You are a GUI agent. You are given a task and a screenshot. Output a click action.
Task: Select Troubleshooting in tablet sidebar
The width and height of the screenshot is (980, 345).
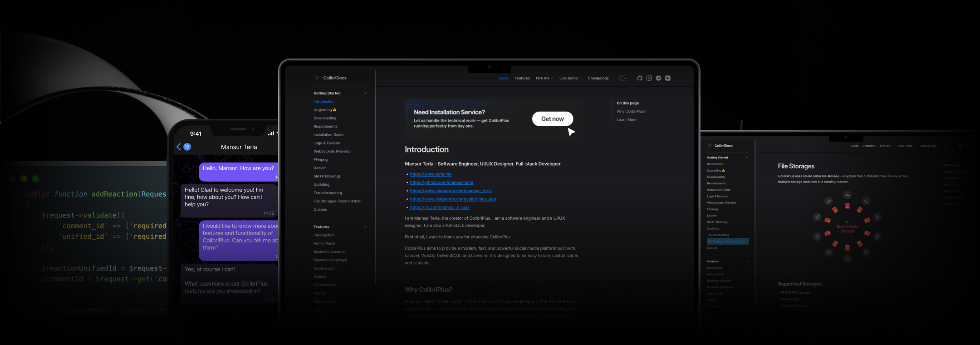pos(328,193)
